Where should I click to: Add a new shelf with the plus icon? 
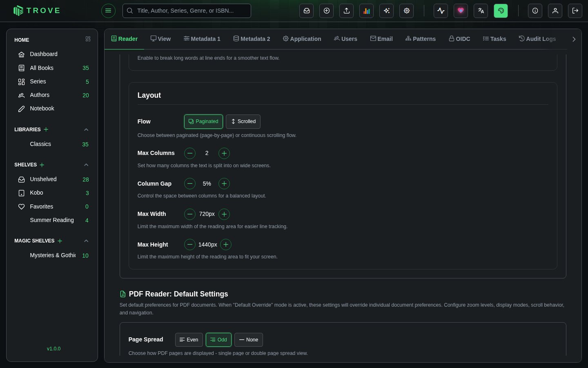(42, 165)
